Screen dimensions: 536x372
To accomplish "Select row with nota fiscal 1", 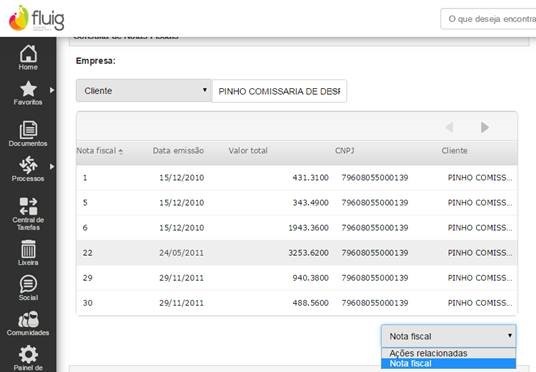I will [297, 177].
